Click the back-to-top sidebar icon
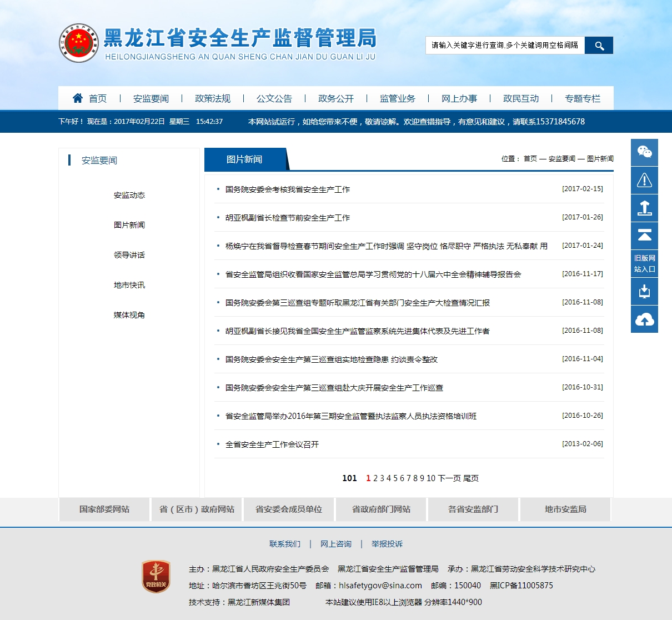 (x=644, y=236)
